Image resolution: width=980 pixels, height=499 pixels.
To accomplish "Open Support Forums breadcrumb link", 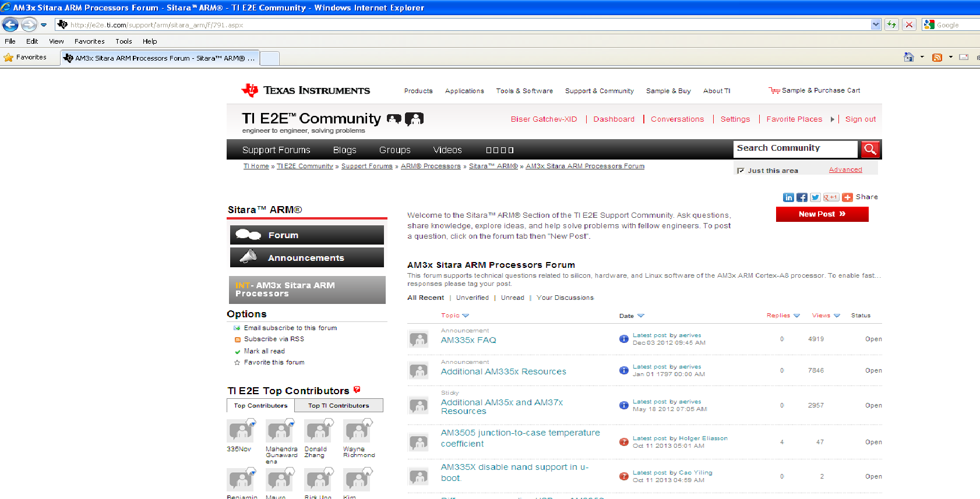I will point(367,166).
